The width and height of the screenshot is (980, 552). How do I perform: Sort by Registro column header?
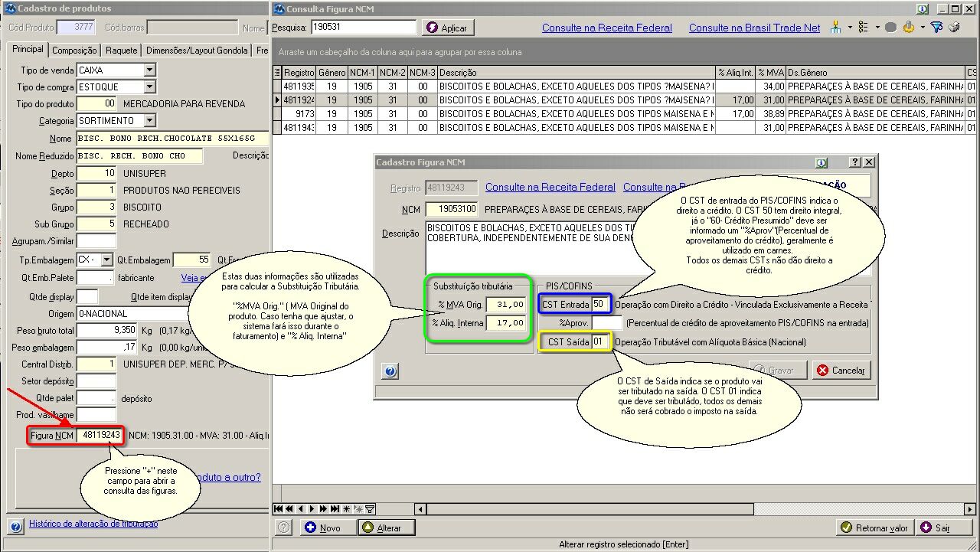299,73
